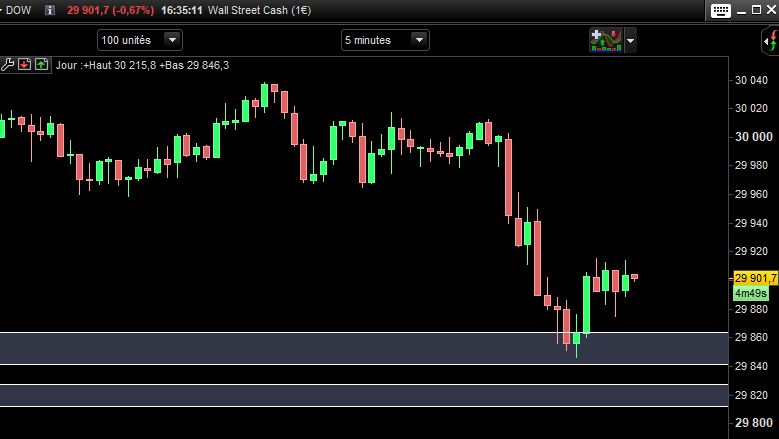Click the red down-arrow sell icon
779x439 pixels.
click(x=24, y=65)
